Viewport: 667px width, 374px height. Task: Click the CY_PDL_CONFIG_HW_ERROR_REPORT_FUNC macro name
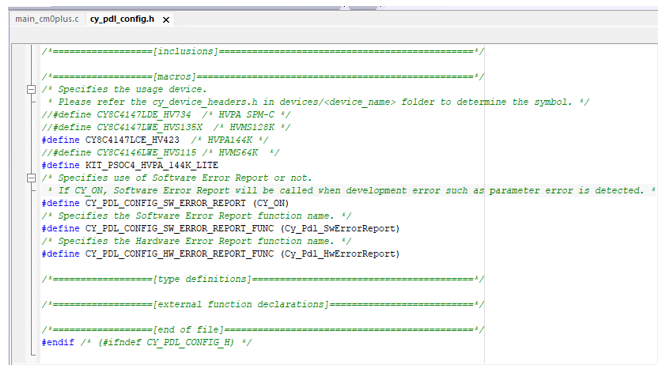pos(180,254)
